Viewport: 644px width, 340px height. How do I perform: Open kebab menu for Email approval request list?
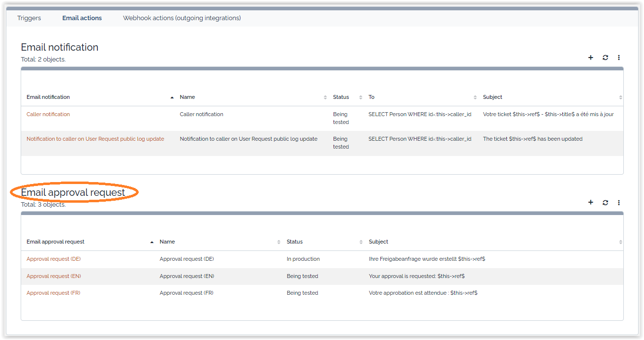coord(619,202)
